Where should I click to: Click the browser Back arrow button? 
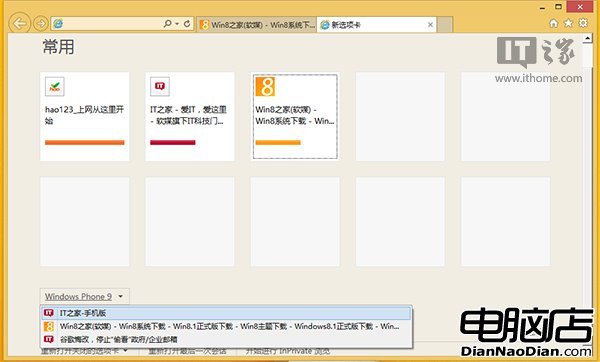(x=19, y=24)
